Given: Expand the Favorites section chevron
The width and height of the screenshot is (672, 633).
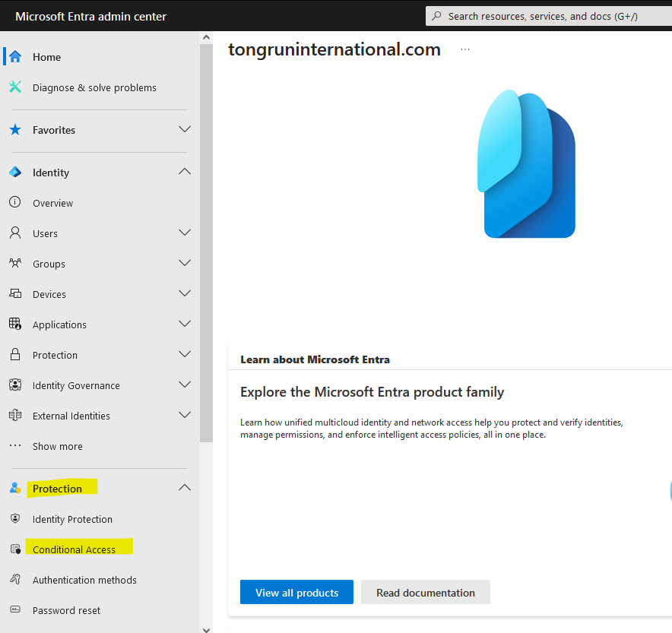Looking at the screenshot, I should 185,129.
